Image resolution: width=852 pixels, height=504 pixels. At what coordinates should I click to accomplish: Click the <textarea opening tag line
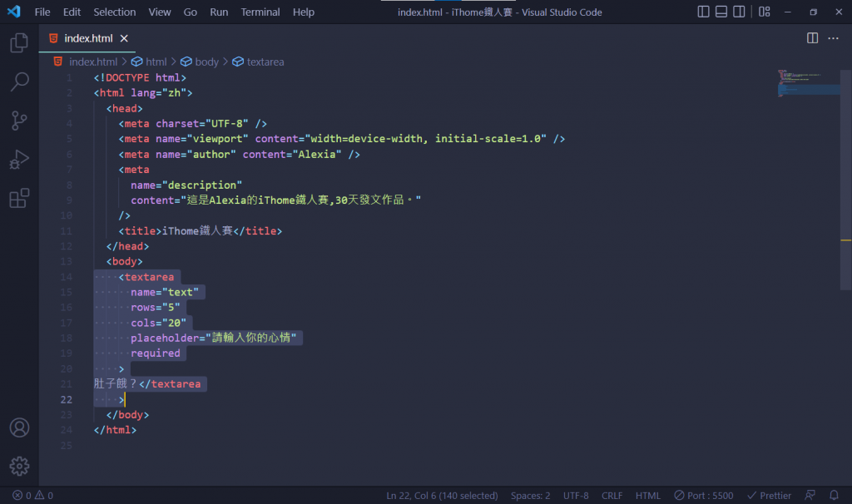click(x=146, y=277)
